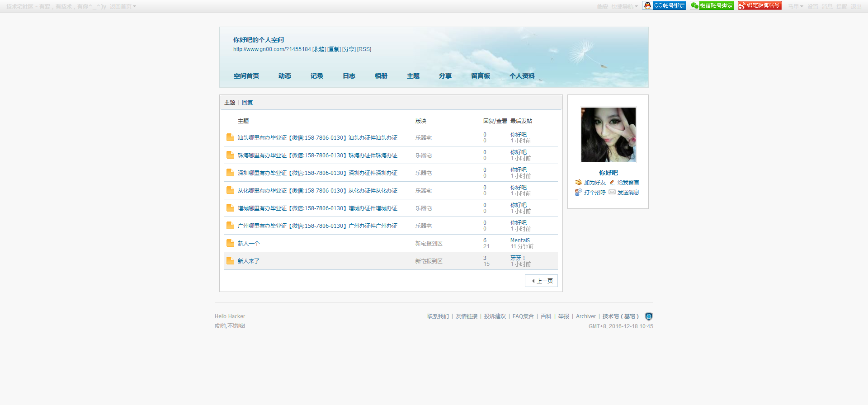
Task: Click the 上一页 previous page button
Action: (x=542, y=281)
